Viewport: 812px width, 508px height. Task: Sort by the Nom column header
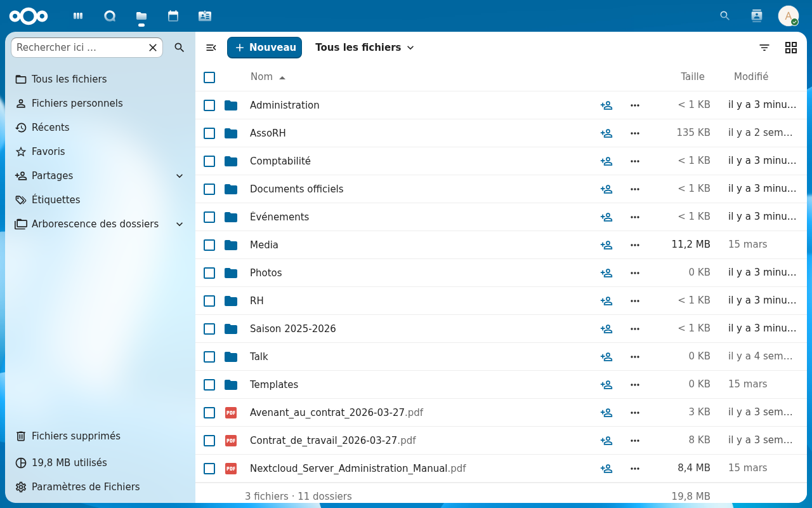click(x=268, y=77)
